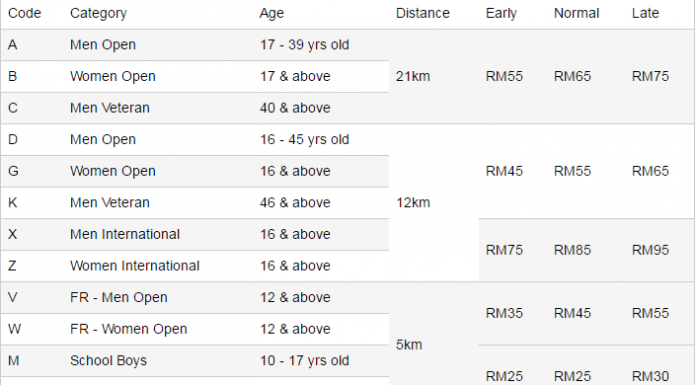This screenshot has height=385, width=696.
Task: Click the FR - Women Open row
Action: [195, 329]
